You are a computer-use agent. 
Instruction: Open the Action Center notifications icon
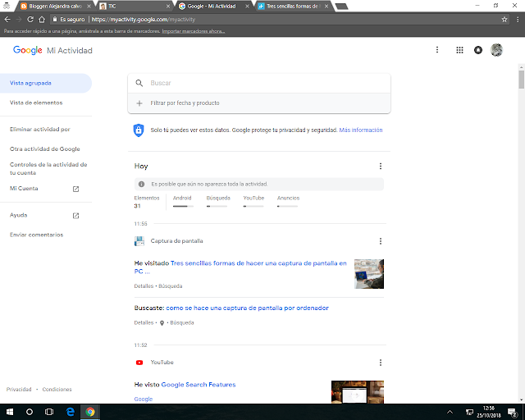click(512, 412)
